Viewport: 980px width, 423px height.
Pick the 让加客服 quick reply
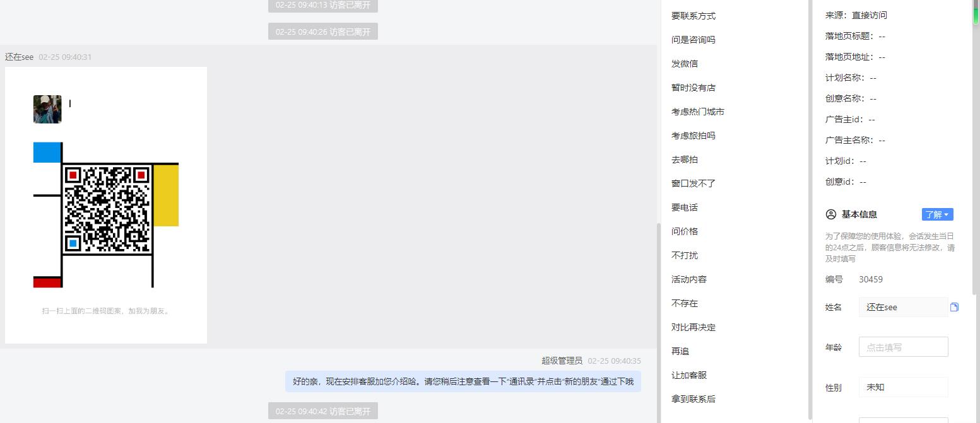pos(689,375)
